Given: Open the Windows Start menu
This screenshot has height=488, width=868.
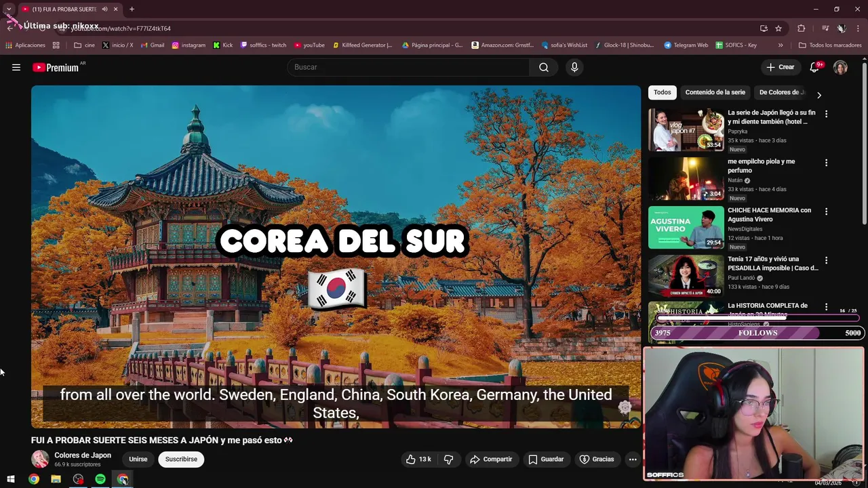Looking at the screenshot, I should pyautogui.click(x=11, y=479).
